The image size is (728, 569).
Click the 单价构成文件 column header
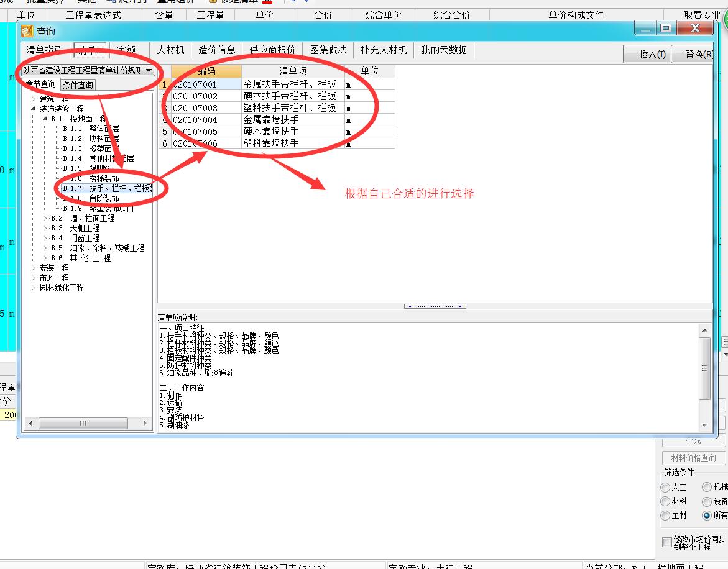tap(576, 15)
